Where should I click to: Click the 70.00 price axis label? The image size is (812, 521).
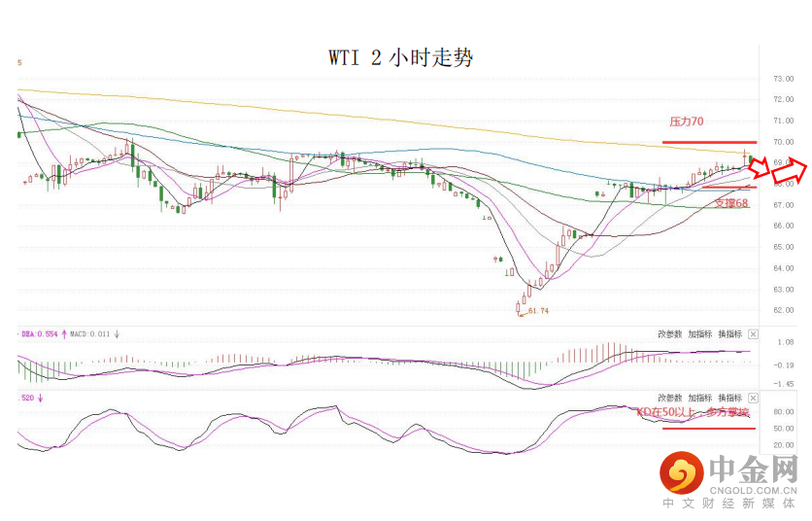click(784, 142)
